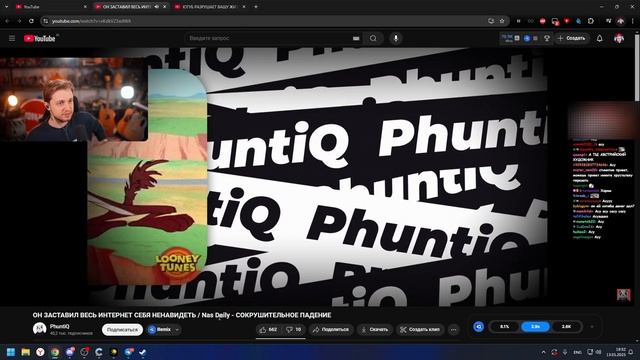Click the blue round extension icon in header
640x360 pixels.
click(527, 38)
